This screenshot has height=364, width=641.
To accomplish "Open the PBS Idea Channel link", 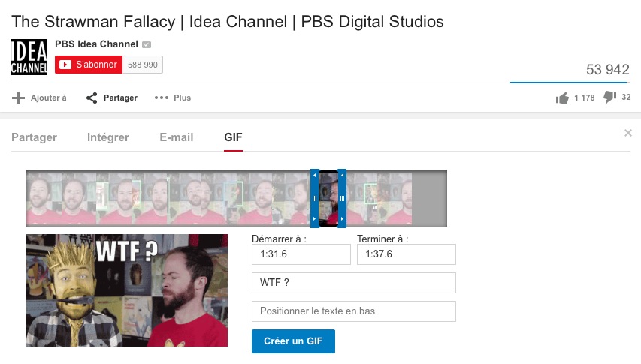I will click(96, 44).
